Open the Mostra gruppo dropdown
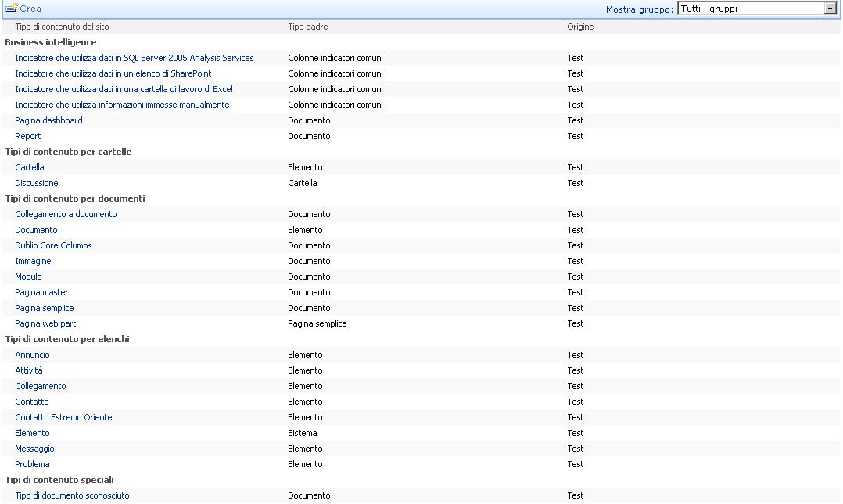This screenshot has height=504, width=843. coord(756,9)
